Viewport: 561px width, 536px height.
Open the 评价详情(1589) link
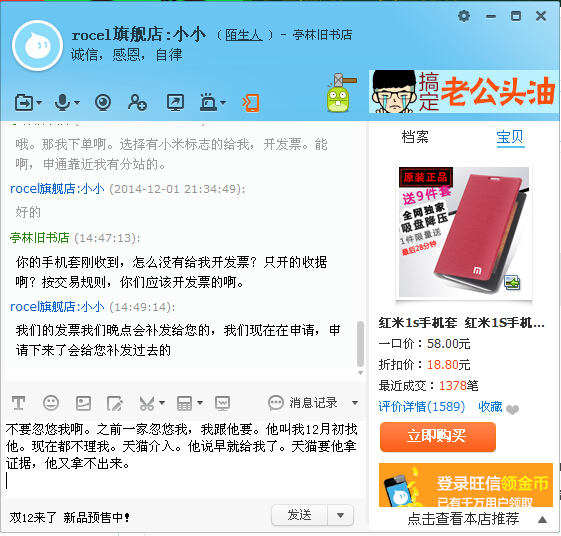point(422,407)
